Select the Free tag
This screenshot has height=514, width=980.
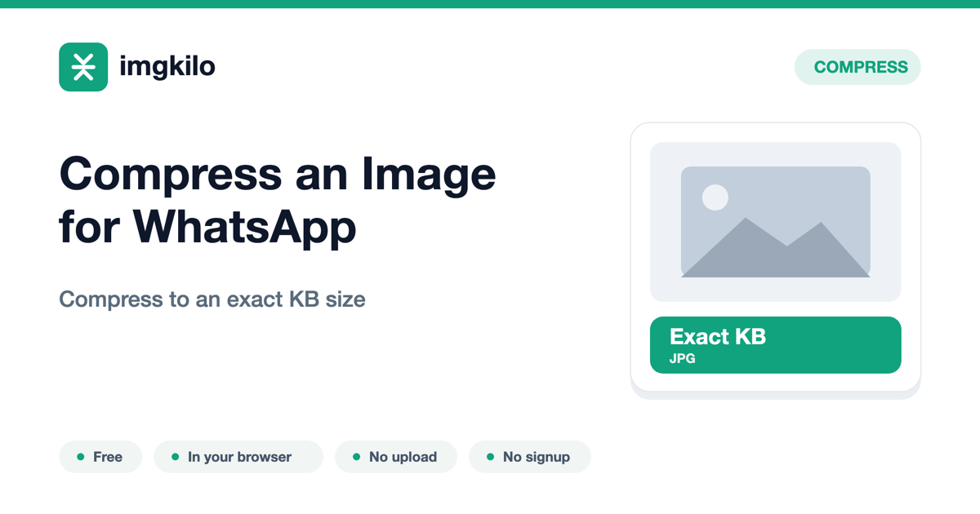coord(100,457)
